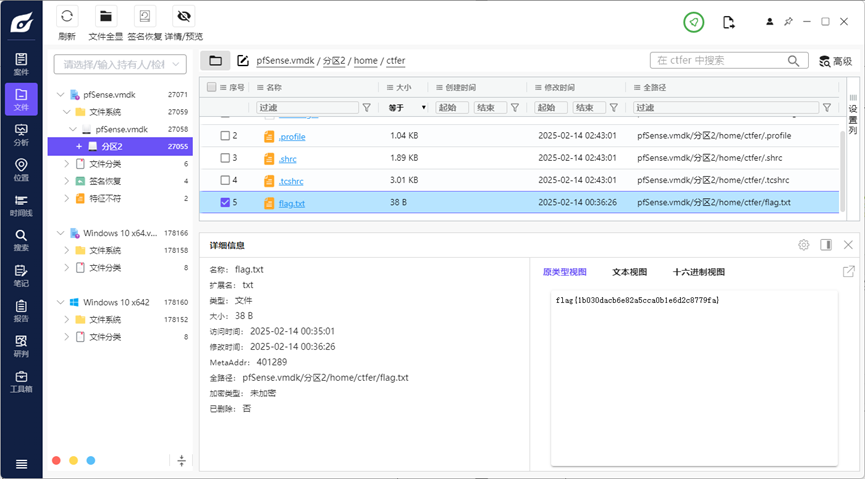The width and height of the screenshot is (865, 479).
Task: Click the search magnifier icon
Action: click(x=793, y=61)
